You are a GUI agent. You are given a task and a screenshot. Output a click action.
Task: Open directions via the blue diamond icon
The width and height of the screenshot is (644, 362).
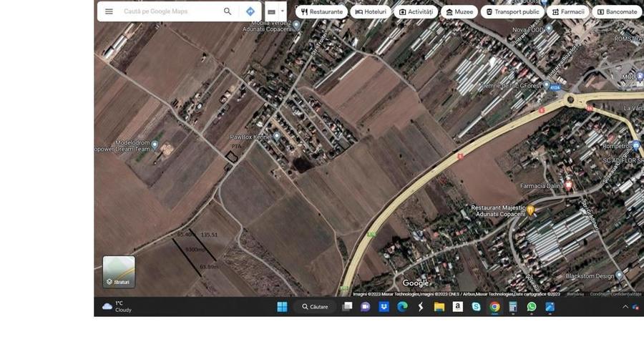coord(250,11)
